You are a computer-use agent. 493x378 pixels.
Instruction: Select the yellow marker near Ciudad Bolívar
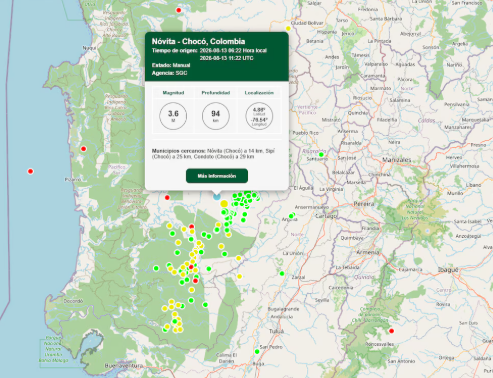pos(288,29)
